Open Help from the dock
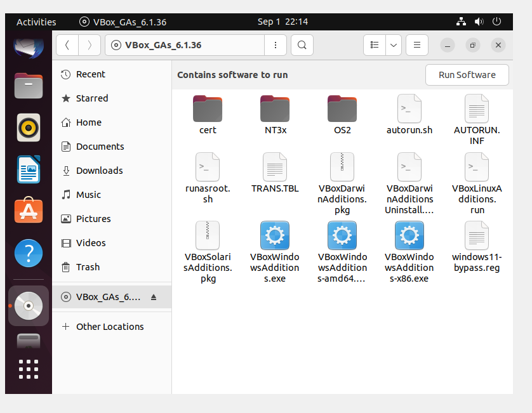 29,253
